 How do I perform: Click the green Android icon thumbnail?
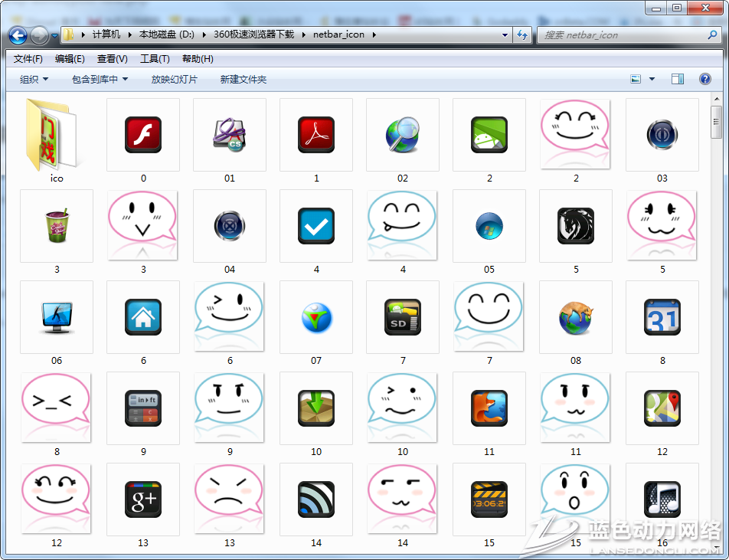pyautogui.click(x=489, y=135)
